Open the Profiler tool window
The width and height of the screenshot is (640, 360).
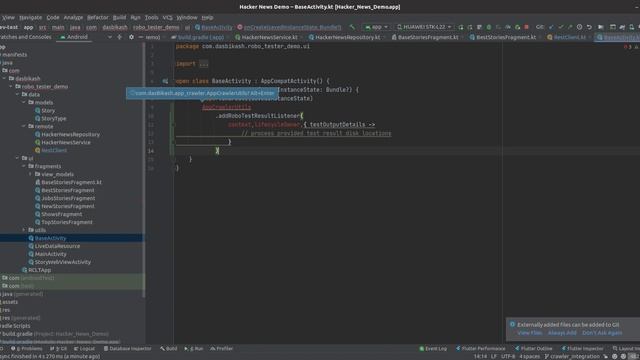tap(222, 349)
